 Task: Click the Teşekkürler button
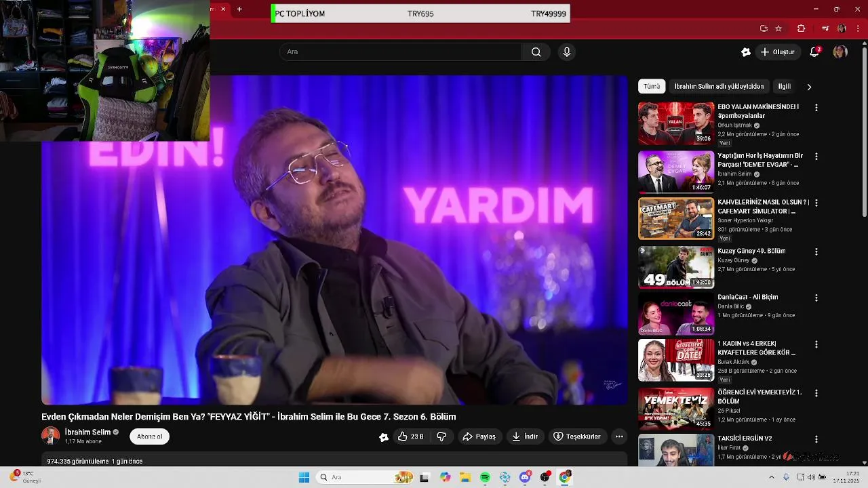[577, 437]
